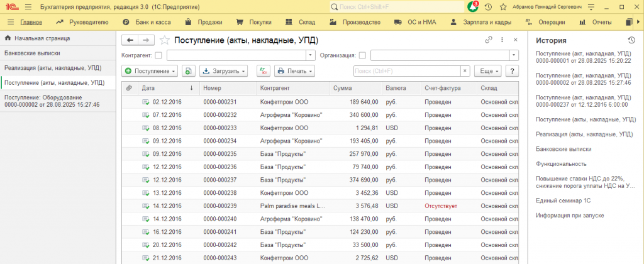This screenshot has width=644, height=264.
Task: Go back with left arrow button
Action: [130, 40]
